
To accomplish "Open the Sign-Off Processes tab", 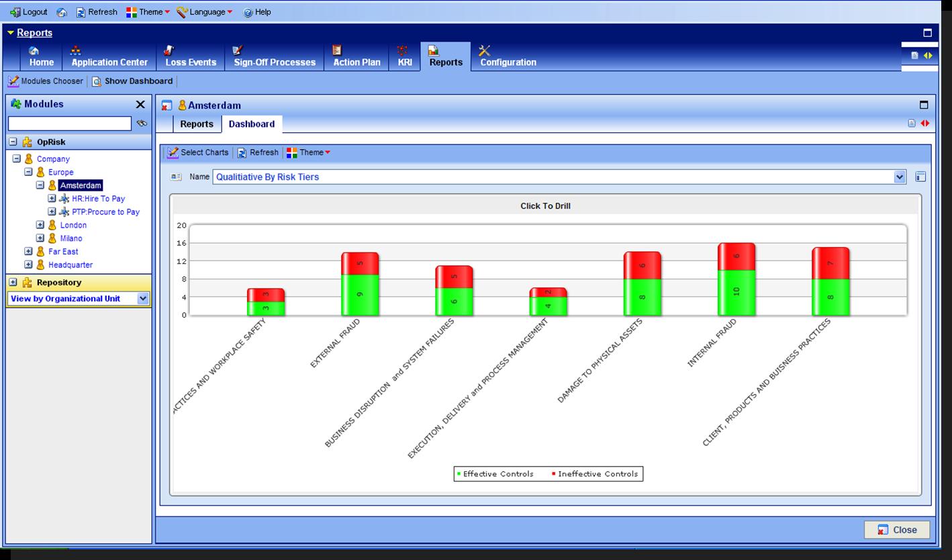I will coord(275,56).
